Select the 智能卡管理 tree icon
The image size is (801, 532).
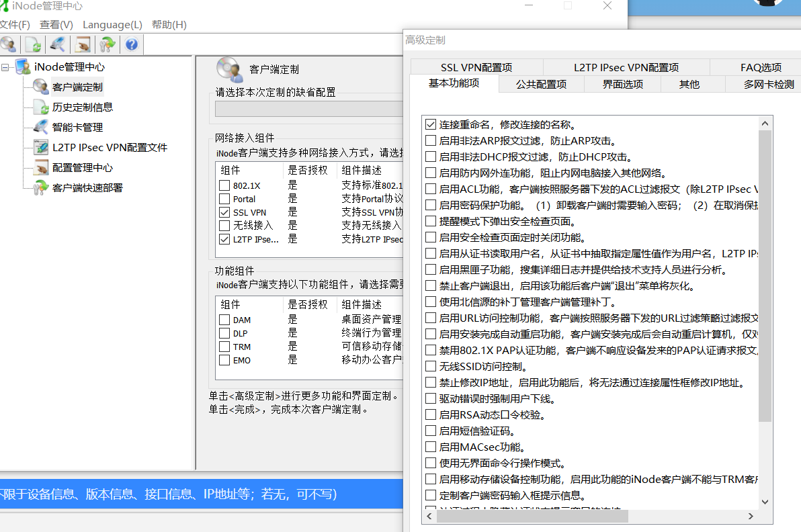[41, 127]
